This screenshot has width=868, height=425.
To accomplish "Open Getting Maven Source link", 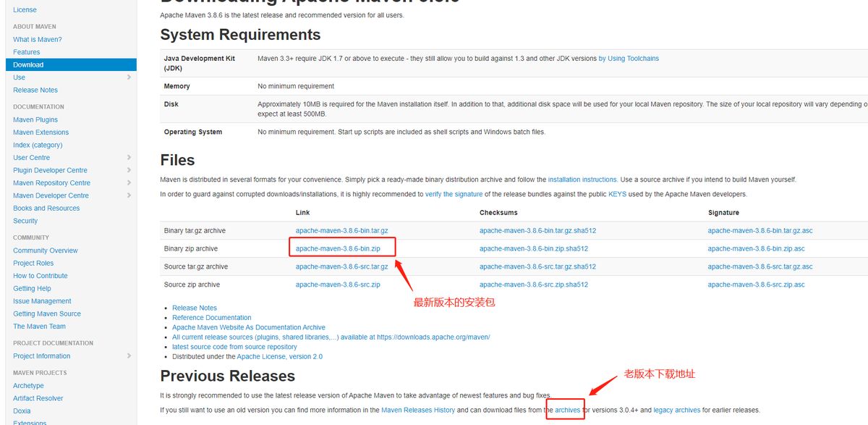I will [x=47, y=314].
